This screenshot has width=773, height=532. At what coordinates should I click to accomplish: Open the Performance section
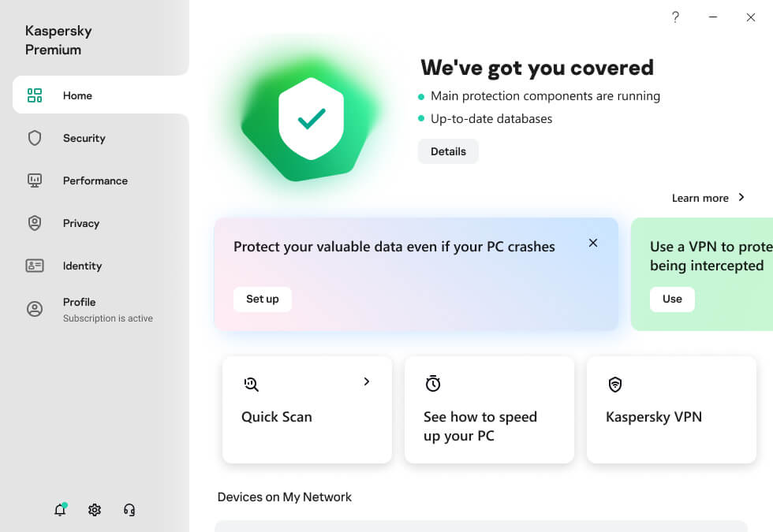(95, 180)
